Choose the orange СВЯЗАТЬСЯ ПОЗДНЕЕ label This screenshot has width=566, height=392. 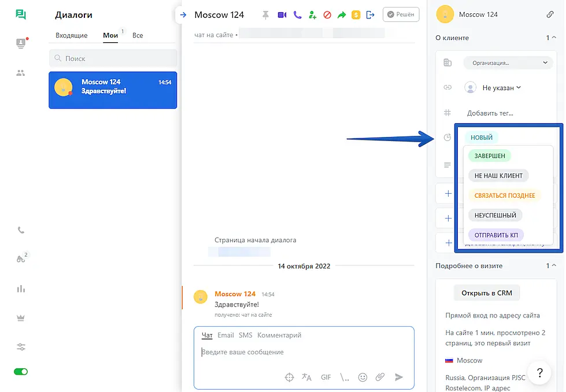[505, 195]
